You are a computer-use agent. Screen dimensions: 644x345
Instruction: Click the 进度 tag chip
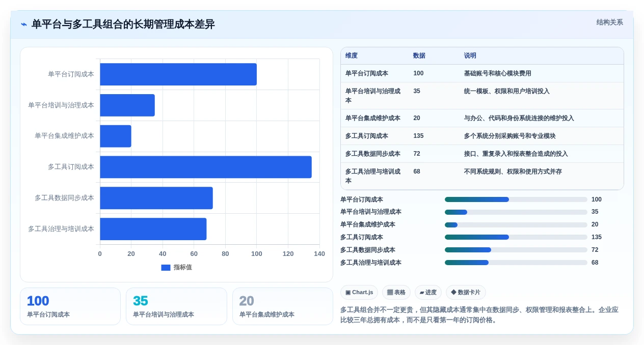(428, 292)
